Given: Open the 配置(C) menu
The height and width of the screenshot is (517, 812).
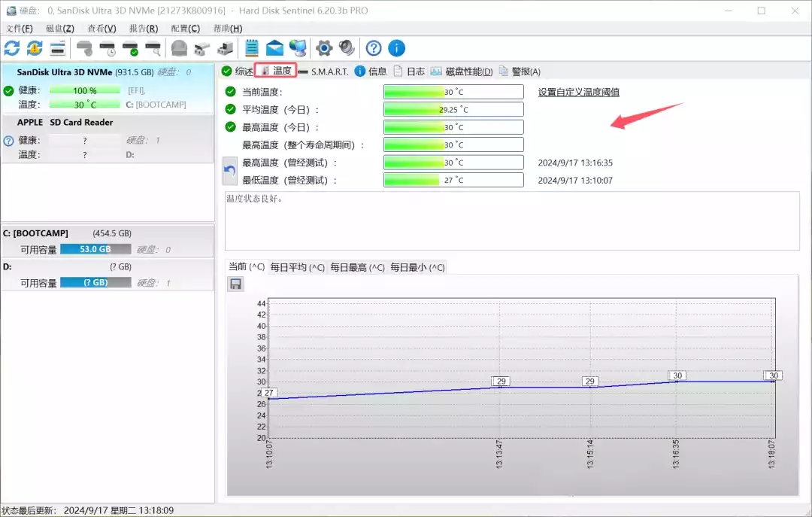Looking at the screenshot, I should 186,29.
